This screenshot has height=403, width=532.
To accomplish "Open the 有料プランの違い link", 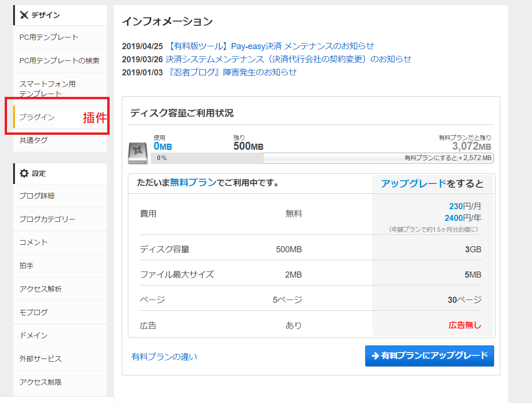I will [164, 357].
